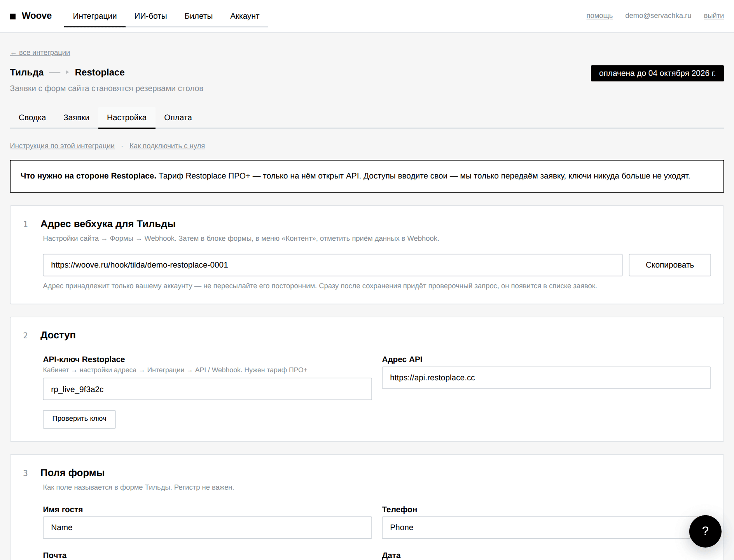Focus the API-ключ Restoplace input field

[x=207, y=389]
